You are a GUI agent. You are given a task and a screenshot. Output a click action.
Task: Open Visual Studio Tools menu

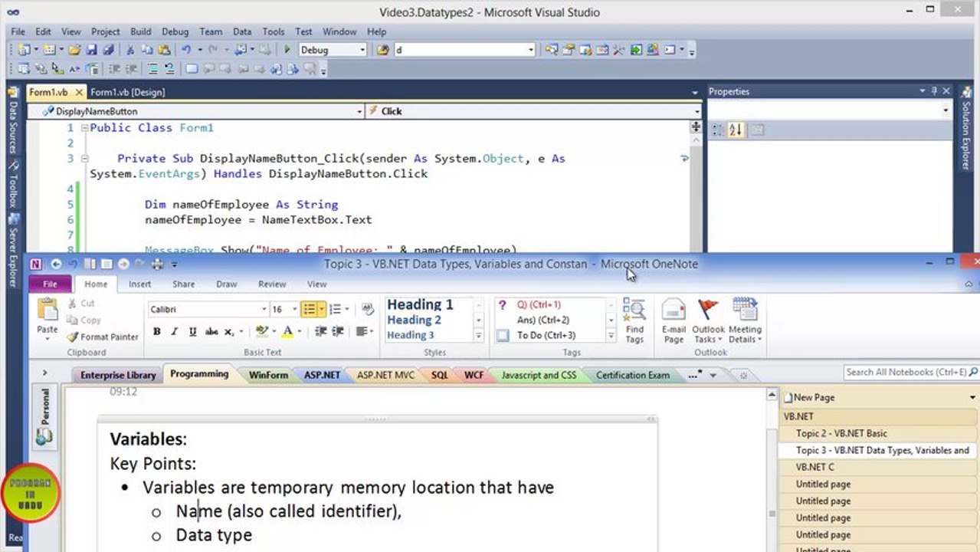click(x=273, y=31)
